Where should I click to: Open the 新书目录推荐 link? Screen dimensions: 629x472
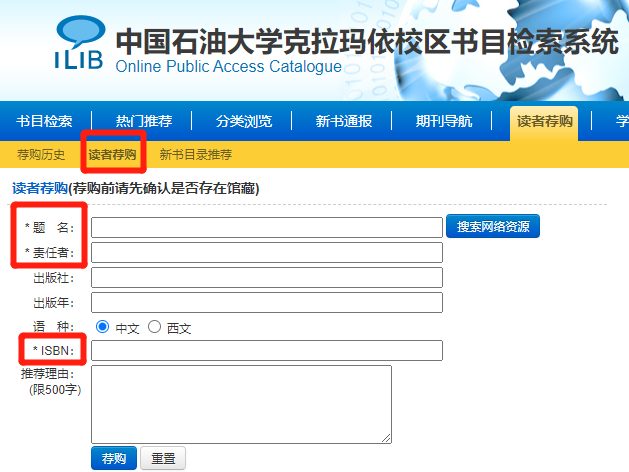tap(195, 155)
